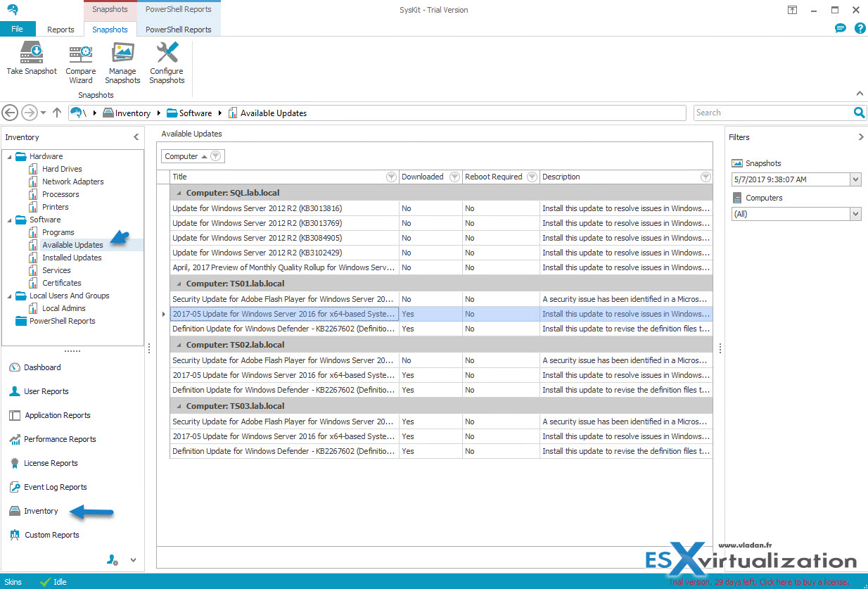Navigate up one level arrow
The image size is (868, 589).
[57, 113]
